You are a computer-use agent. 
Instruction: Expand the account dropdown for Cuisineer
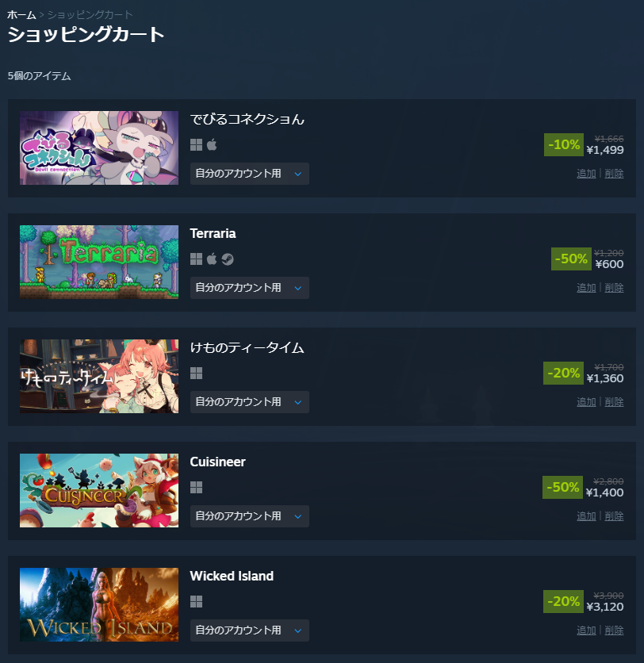(x=250, y=516)
